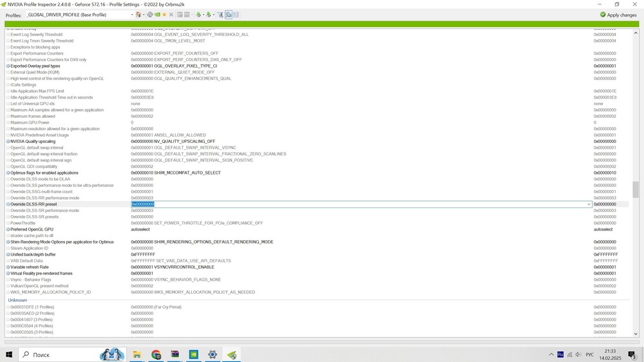The image size is (644, 362).
Task: Open NVIDIA app icon in taskbar
Action: pyautogui.click(x=193, y=354)
